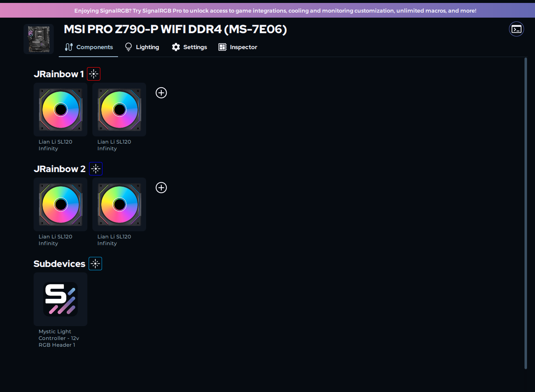
Task: Open the console icon at top right
Action: click(517, 29)
